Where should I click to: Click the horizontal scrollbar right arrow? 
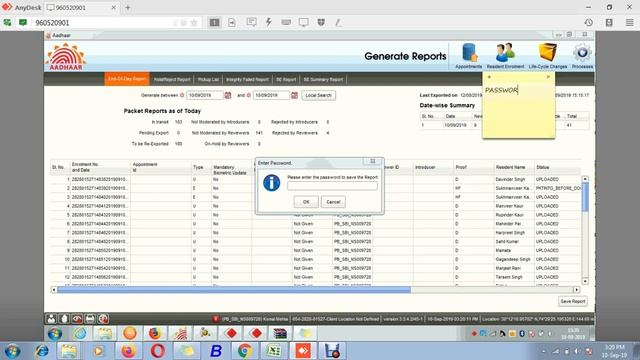click(x=576, y=290)
